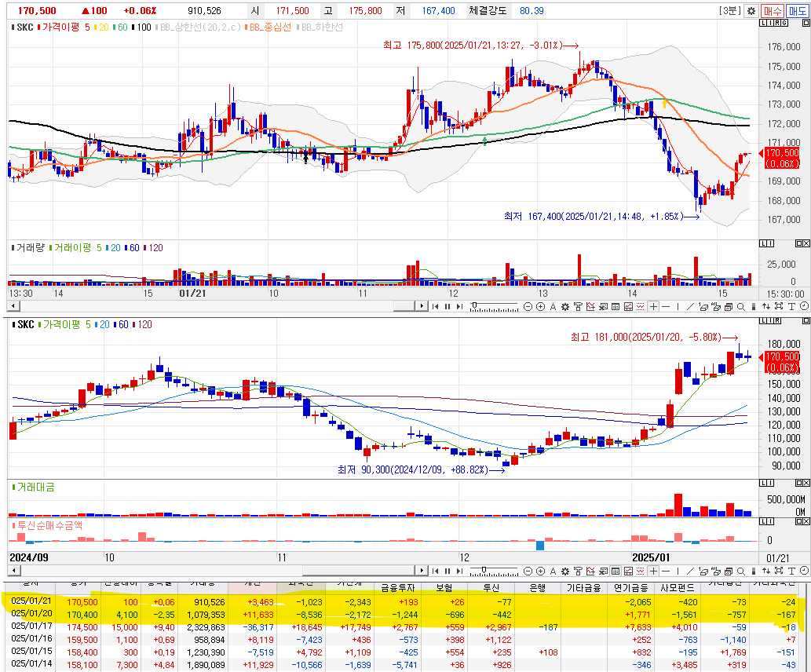Click upper chart skip-to-end control
The width and height of the screenshot is (811, 672).
tap(459, 307)
